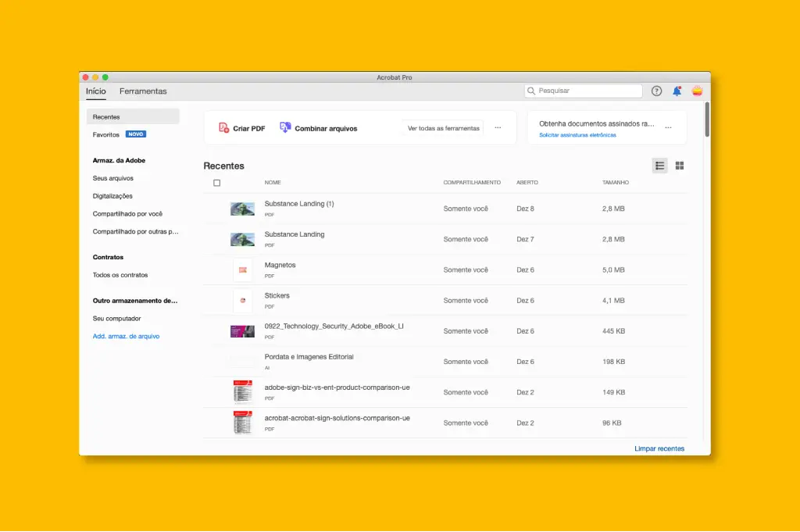Screen dimensions: 800x532
Task: Open signature card ellipsis options
Action: coord(669,127)
